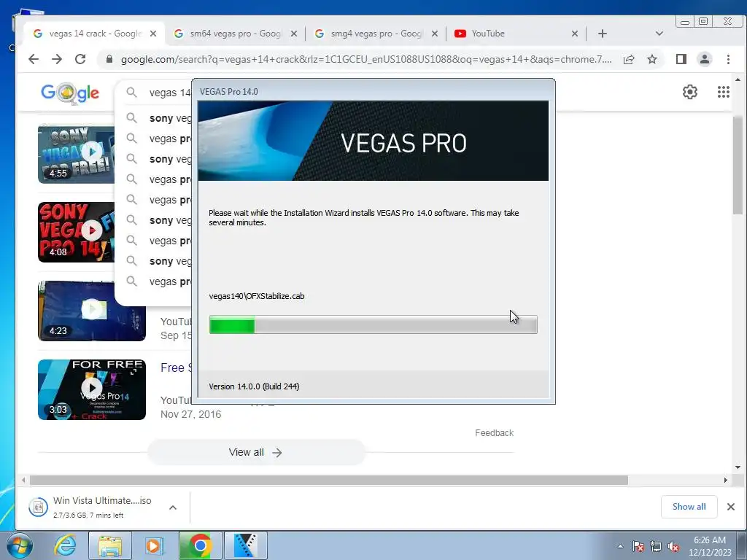Open the Chrome profile avatar
This screenshot has width=747, height=560.
pyautogui.click(x=705, y=59)
